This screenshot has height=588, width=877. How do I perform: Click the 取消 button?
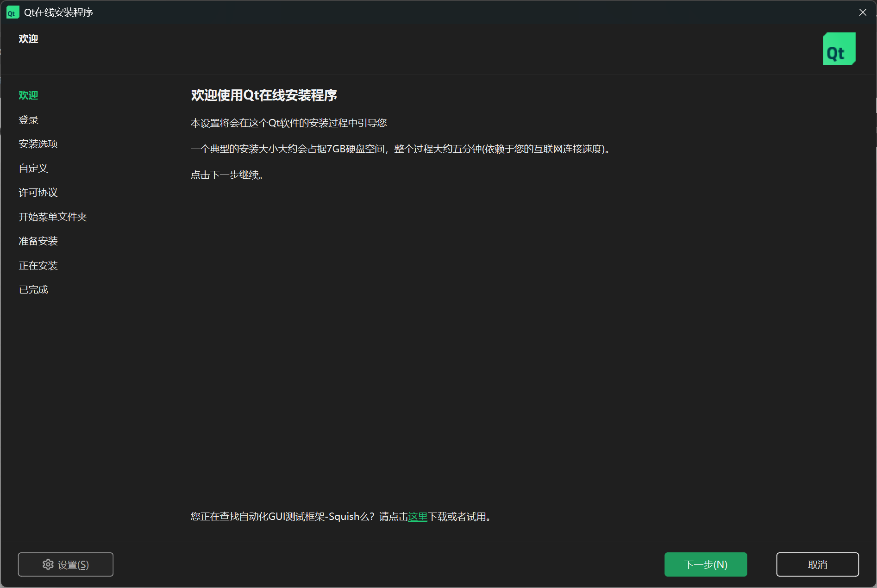[x=817, y=564]
